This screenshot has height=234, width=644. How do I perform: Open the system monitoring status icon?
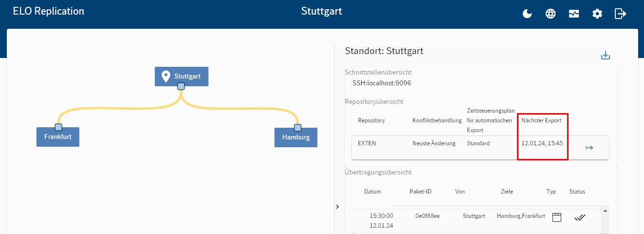point(574,14)
